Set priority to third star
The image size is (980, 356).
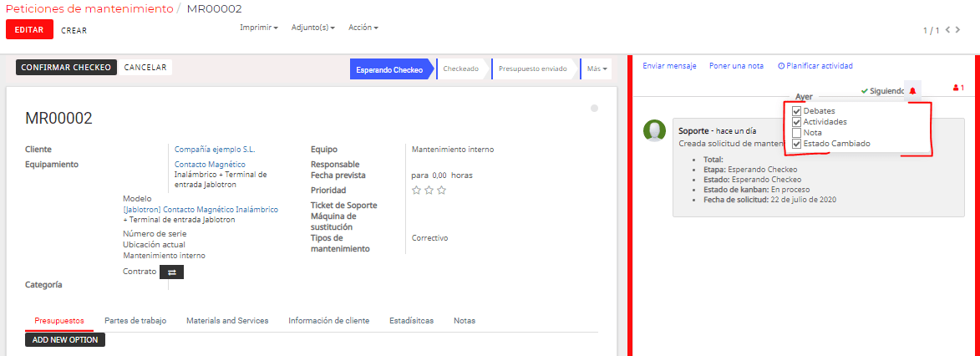441,191
